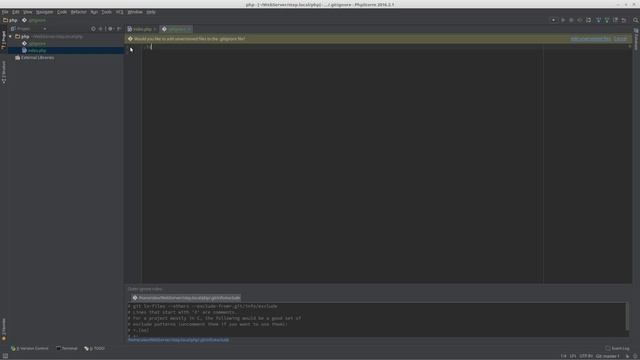Click read-only lock icon in status bar
This screenshot has height=360, width=640.
point(627,356)
